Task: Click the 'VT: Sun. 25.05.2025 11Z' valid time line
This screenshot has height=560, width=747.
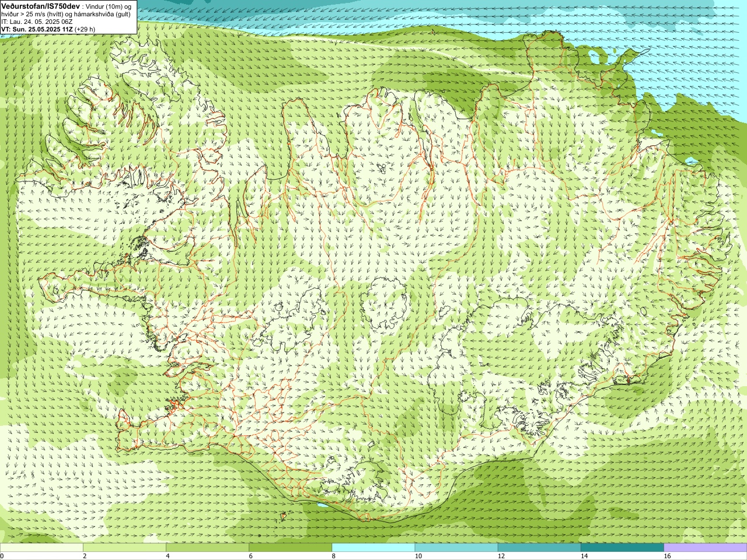Action: pyautogui.click(x=37, y=29)
